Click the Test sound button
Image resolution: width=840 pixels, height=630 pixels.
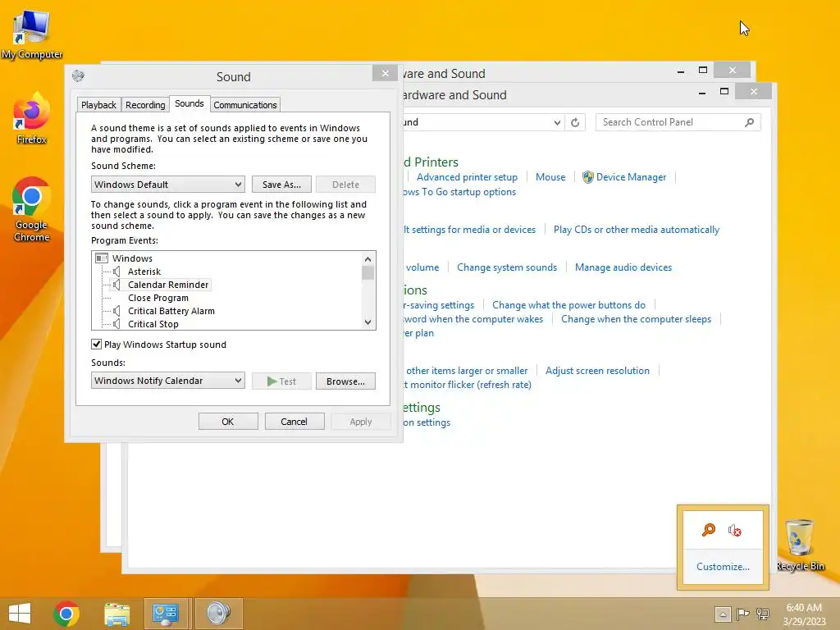click(x=282, y=381)
